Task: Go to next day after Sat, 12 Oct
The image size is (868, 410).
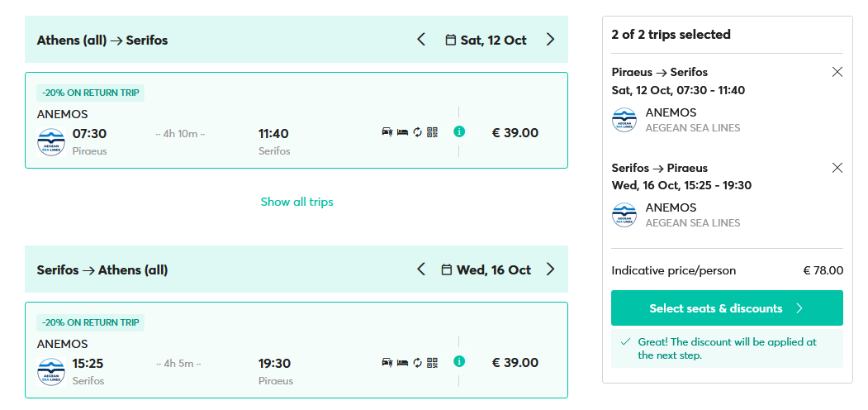Action: click(551, 40)
